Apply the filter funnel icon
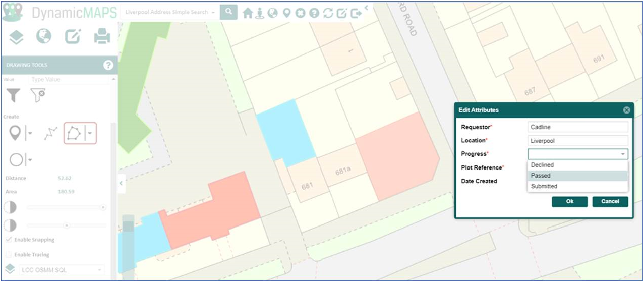Viewport: 644px width, 282px height. [13, 95]
